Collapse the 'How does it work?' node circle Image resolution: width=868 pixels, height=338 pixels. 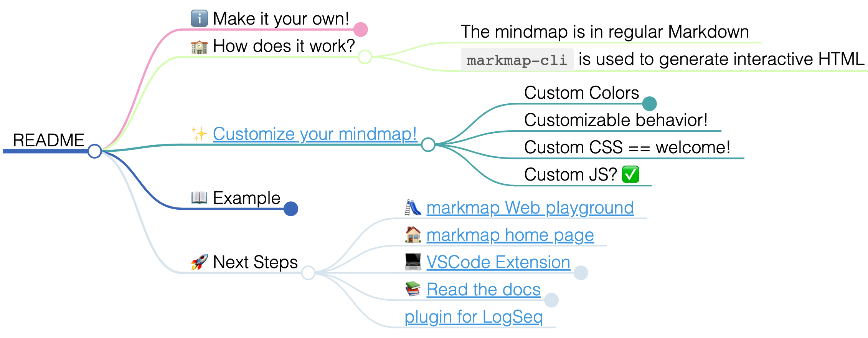[365, 57]
